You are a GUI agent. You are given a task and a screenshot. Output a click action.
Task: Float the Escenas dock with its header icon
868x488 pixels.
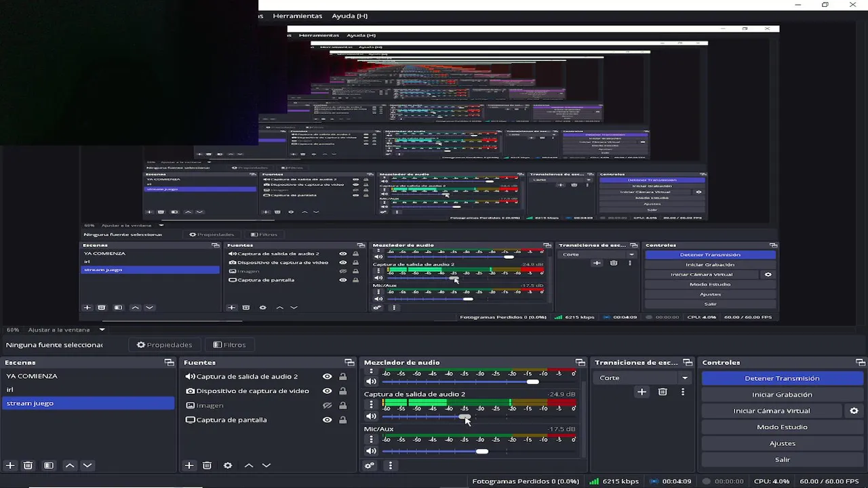169,363
